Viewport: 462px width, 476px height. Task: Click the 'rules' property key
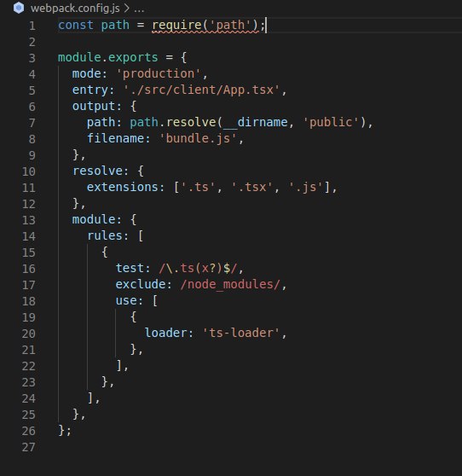click(105, 235)
